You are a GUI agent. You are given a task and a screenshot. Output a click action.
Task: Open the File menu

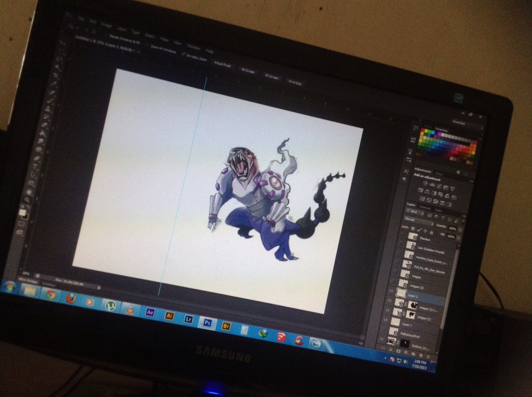click(x=81, y=19)
